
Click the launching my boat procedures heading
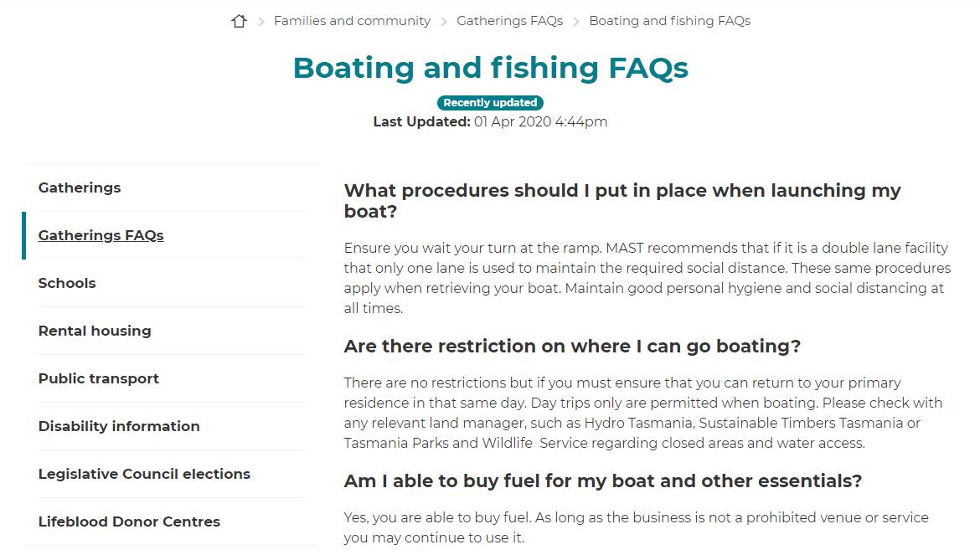tap(622, 201)
